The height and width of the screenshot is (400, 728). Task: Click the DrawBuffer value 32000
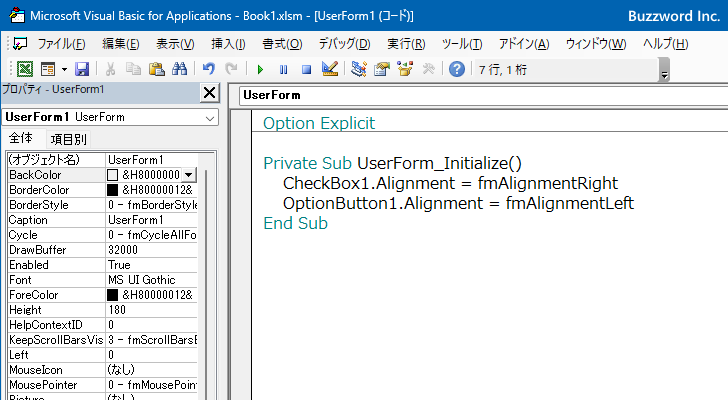[x=123, y=250]
